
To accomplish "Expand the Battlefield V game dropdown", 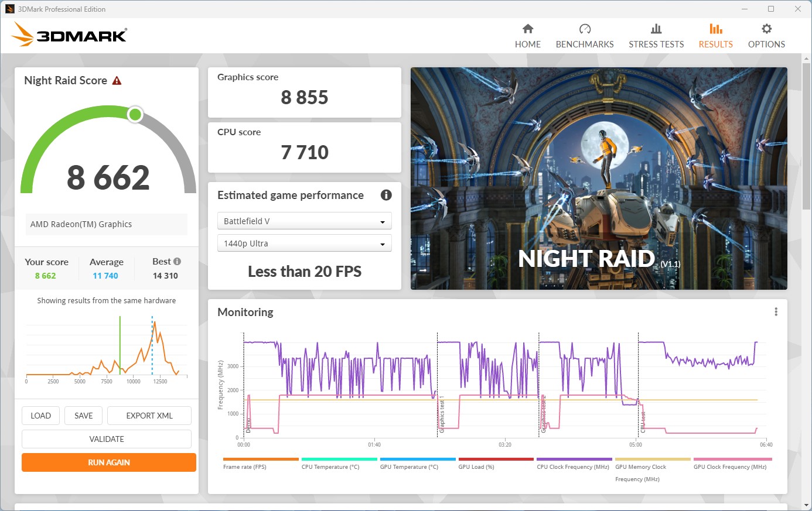I will point(304,221).
